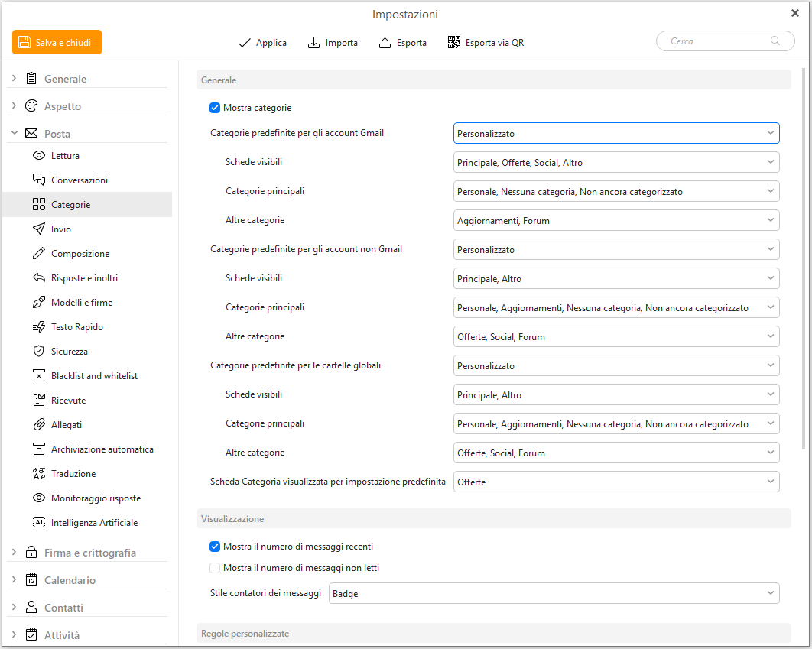Expand the Contatti section chevron
812x649 pixels.
click(15, 607)
